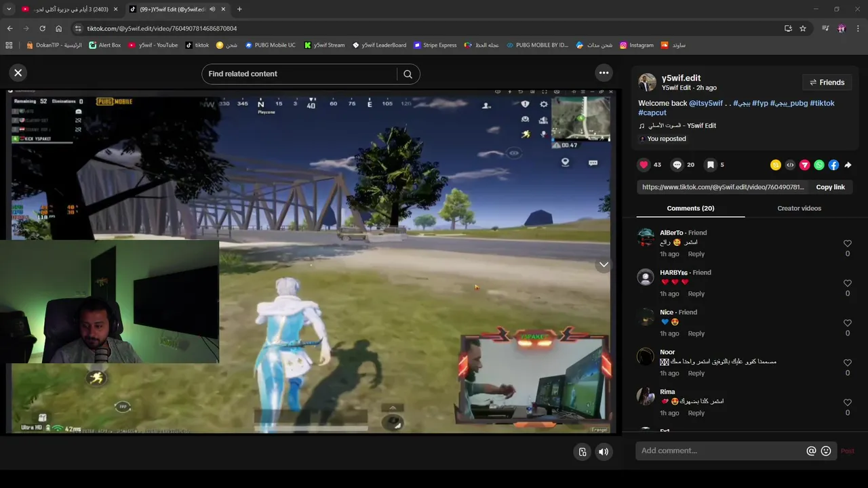Screen dimensions: 868x488
Task: Click the Friends follow-status button
Action: pos(827,83)
